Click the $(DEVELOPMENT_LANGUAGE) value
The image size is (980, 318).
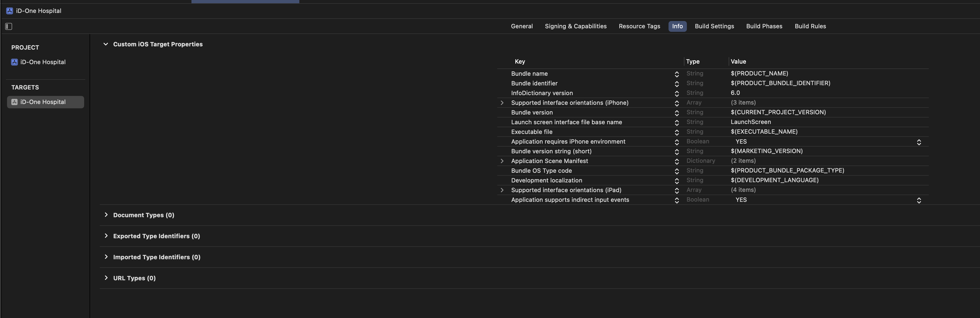tap(775, 180)
